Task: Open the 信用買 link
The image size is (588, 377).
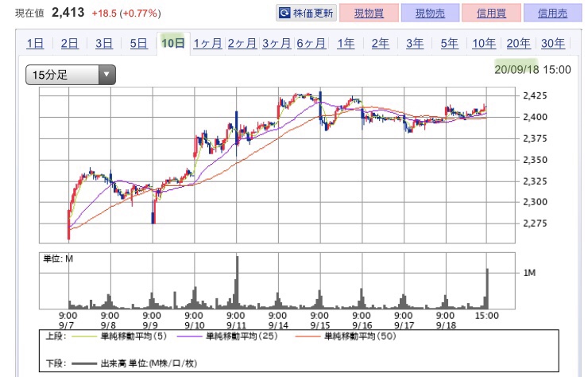Action: coord(491,14)
